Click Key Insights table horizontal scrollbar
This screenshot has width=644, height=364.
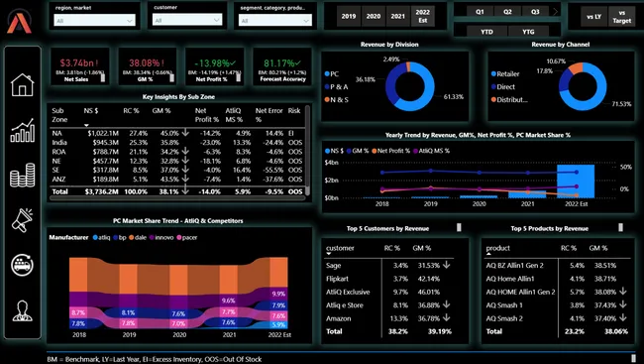click(x=177, y=197)
